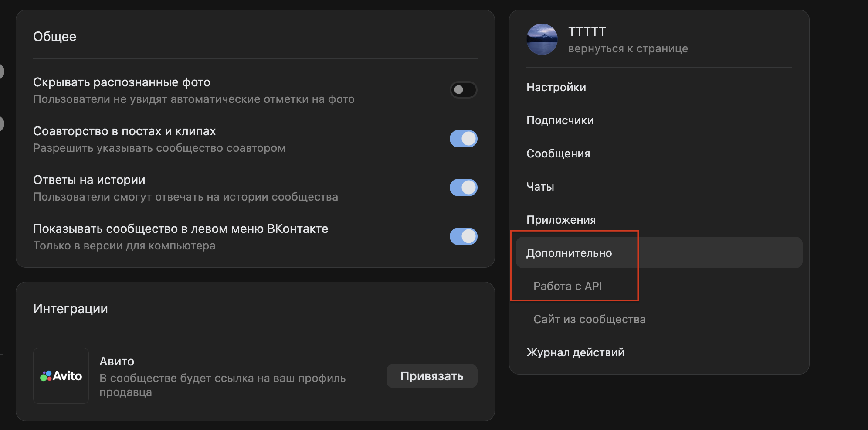868x430 pixels.
Task: Follow the вернуться к странице link
Action: pyautogui.click(x=628, y=49)
